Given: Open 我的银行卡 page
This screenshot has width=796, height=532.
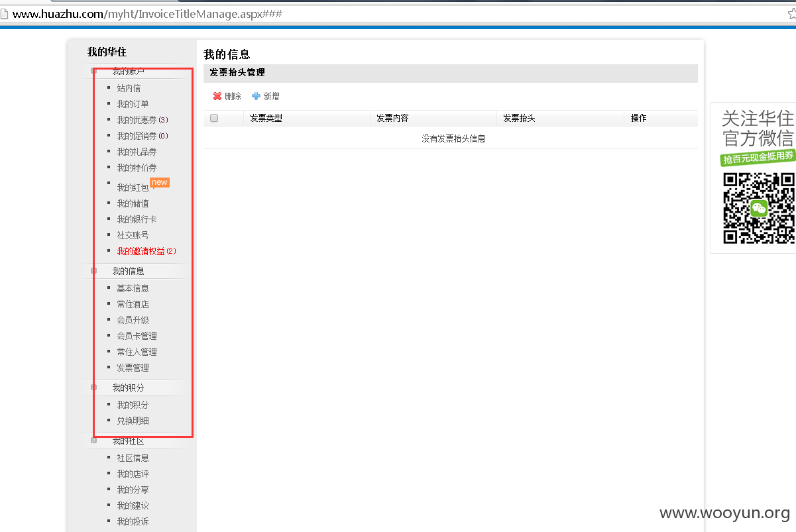Looking at the screenshot, I should 137,219.
